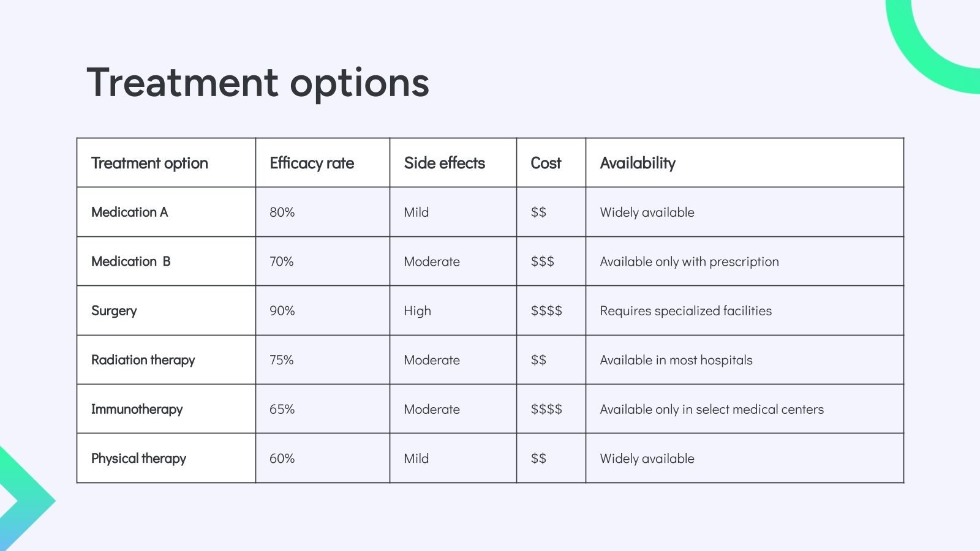Click the "Cost" header cell

point(546,163)
